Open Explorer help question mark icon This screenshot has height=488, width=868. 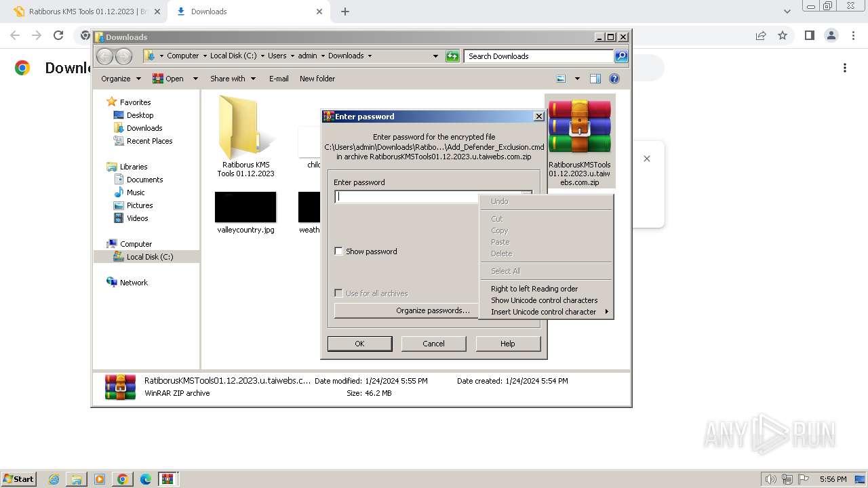point(614,79)
